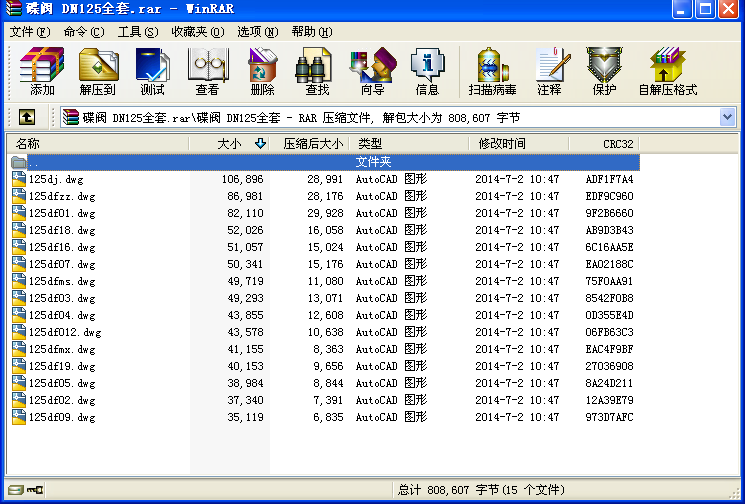Open the 查看 (View) toolbar tool
The width and height of the screenshot is (745, 504).
coord(207,71)
